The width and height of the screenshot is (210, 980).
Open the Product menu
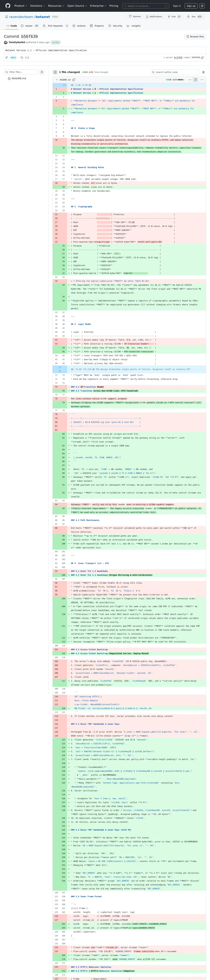[21, 6]
